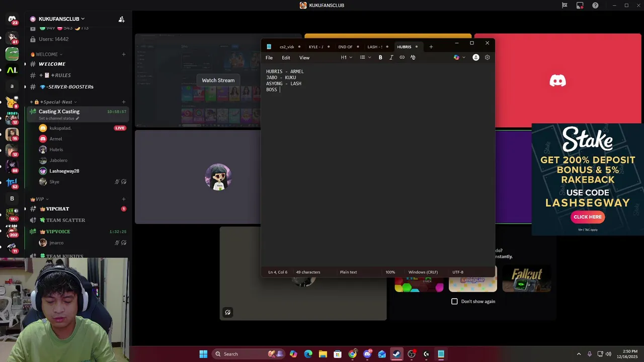Screen dimensions: 644x362
Task: Collapse the Special-Nest category
Action: coord(53,102)
